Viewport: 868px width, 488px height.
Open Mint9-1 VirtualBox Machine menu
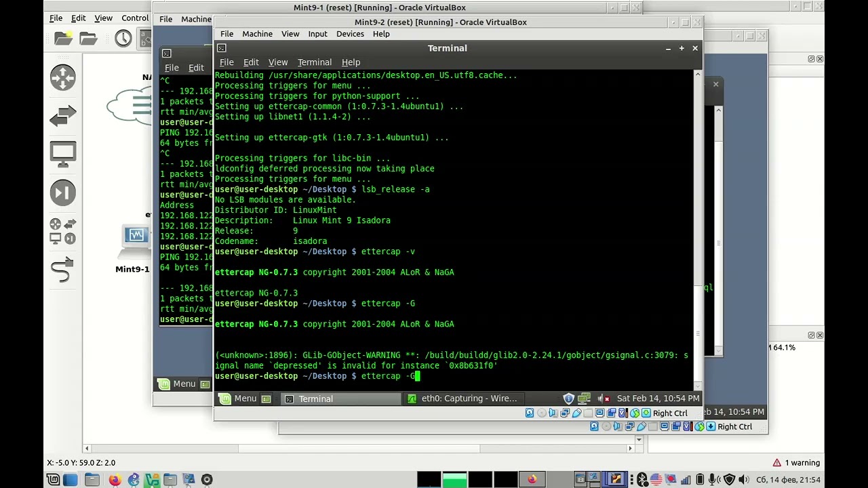(x=196, y=19)
